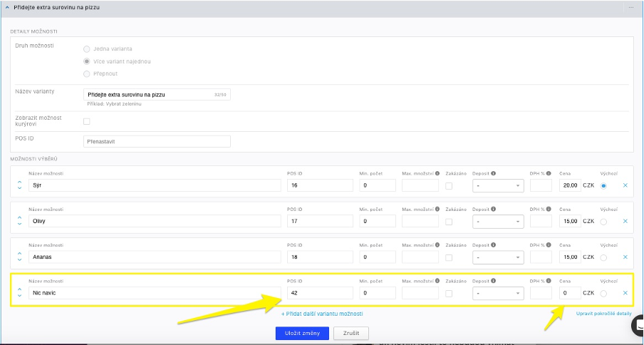The width and height of the screenshot is (644, 345).
Task: Click the Cena field for Nic navíc
Action: click(570, 293)
